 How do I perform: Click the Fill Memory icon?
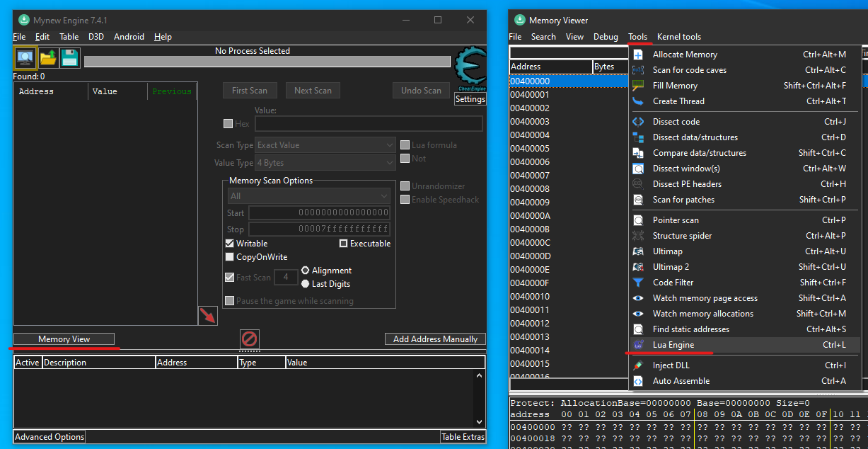(638, 86)
